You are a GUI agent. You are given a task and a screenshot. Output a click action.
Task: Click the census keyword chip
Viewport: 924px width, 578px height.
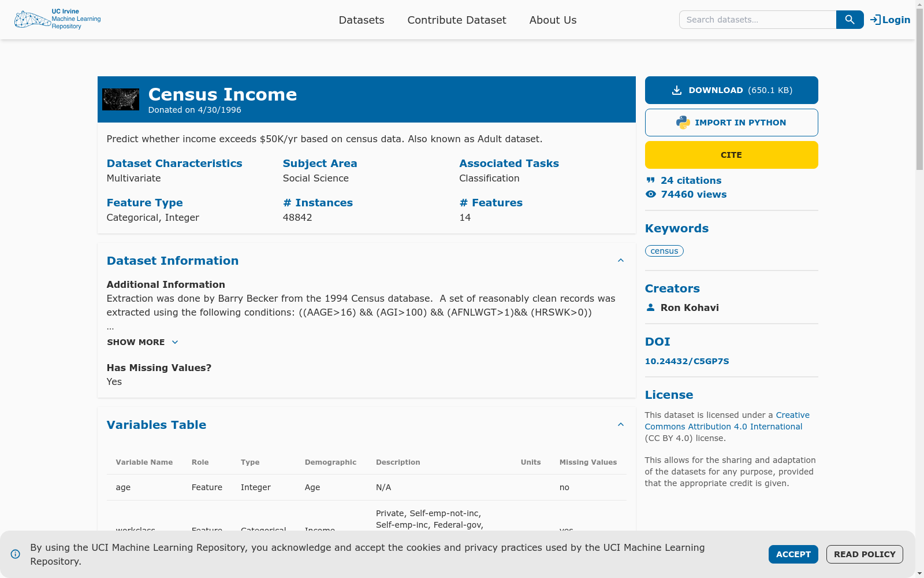pyautogui.click(x=664, y=250)
